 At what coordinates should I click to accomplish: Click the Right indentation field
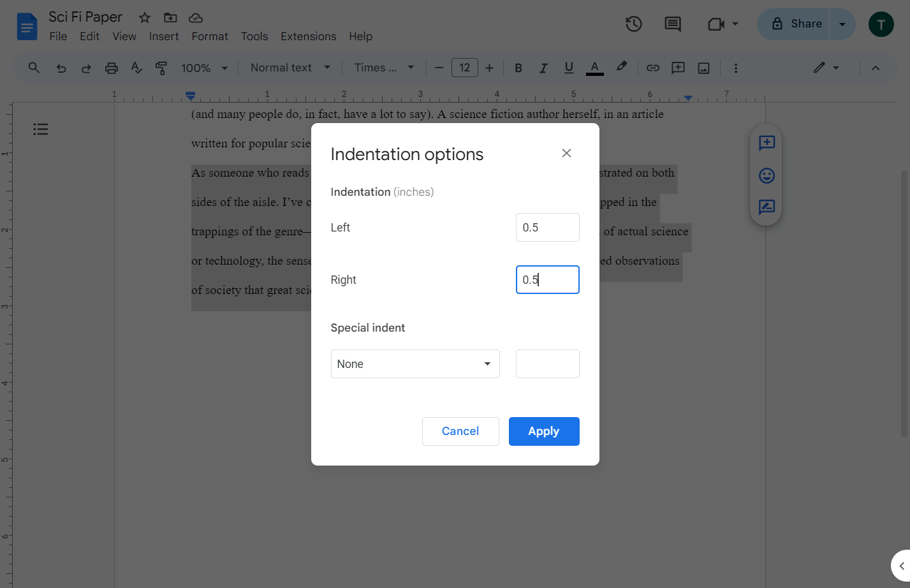548,280
